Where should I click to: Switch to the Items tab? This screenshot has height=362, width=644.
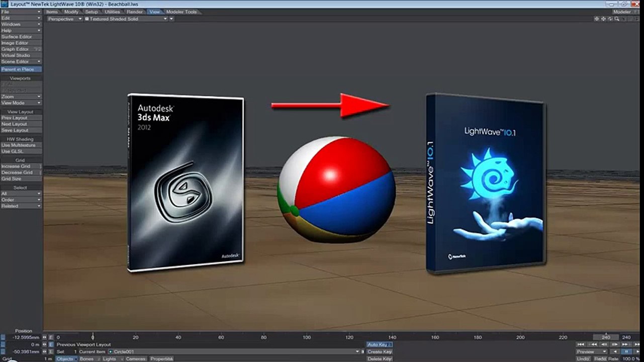click(52, 12)
